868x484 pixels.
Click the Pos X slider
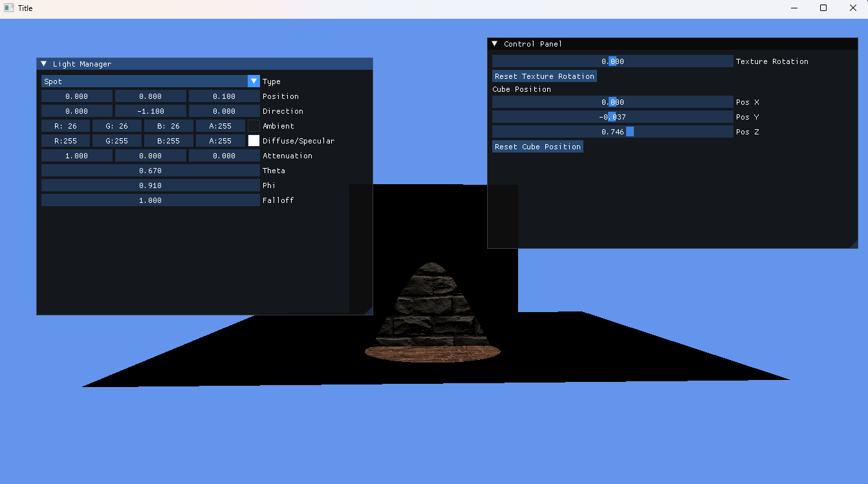(x=613, y=102)
